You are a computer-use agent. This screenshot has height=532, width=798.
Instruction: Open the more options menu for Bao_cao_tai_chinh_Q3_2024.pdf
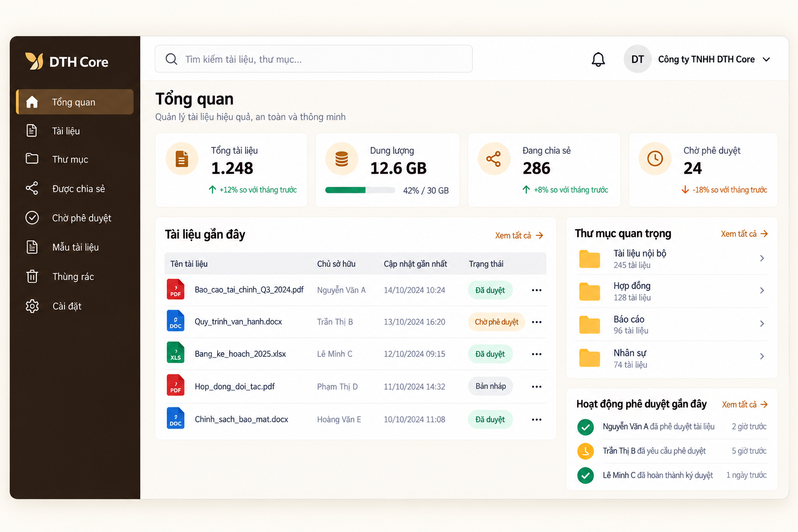pos(537,290)
